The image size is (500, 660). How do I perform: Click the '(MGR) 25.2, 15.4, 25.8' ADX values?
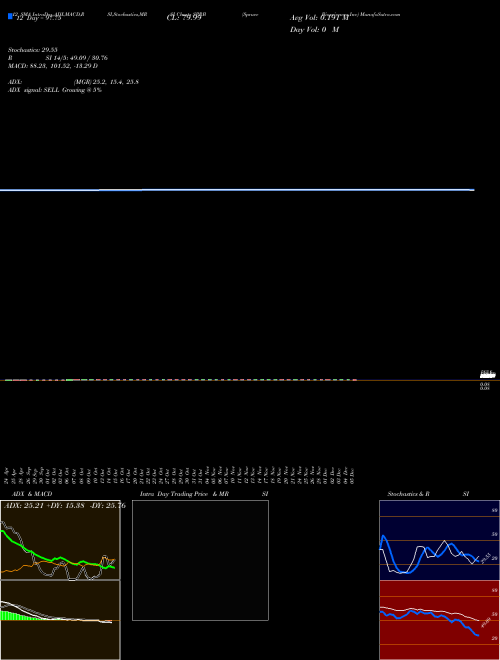[106, 82]
